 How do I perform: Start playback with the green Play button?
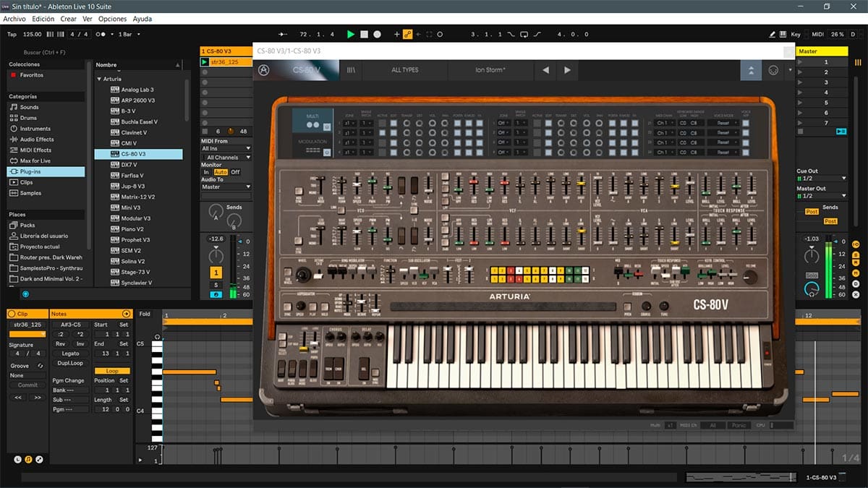click(x=351, y=34)
